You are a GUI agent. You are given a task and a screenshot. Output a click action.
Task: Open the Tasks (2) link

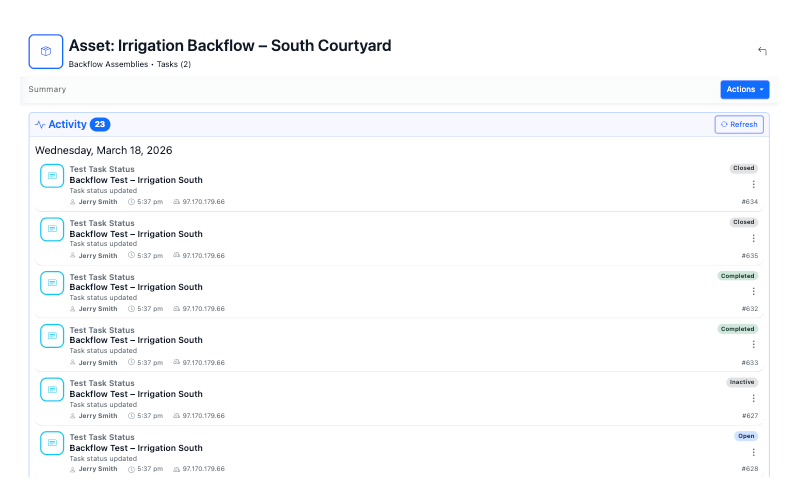[174, 64]
